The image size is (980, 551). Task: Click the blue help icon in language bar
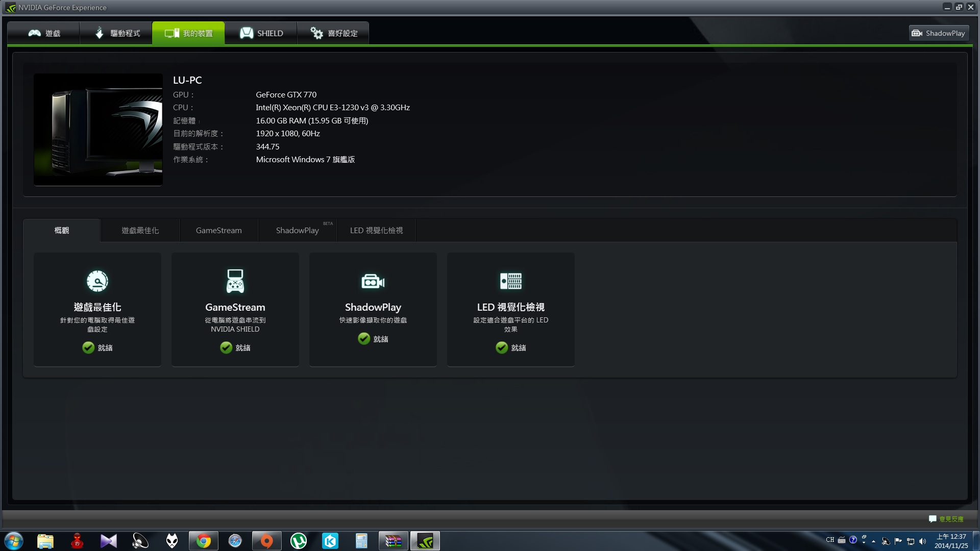(x=853, y=540)
